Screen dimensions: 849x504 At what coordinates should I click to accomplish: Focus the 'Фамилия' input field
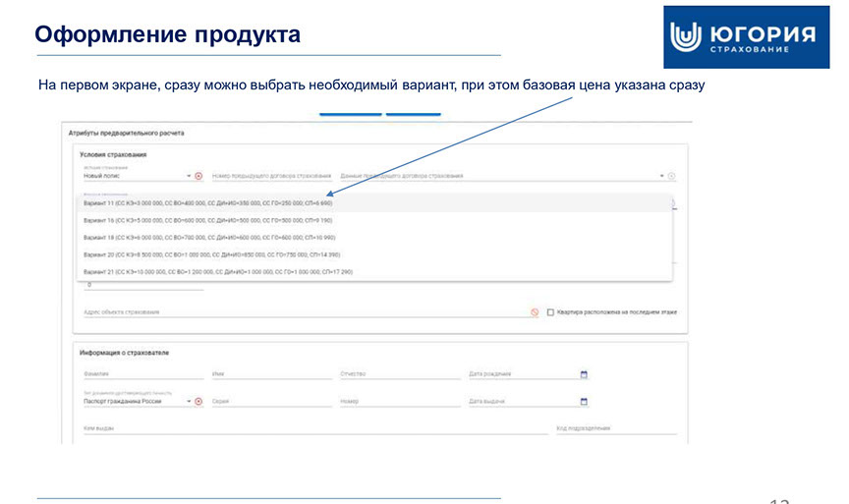[138, 374]
